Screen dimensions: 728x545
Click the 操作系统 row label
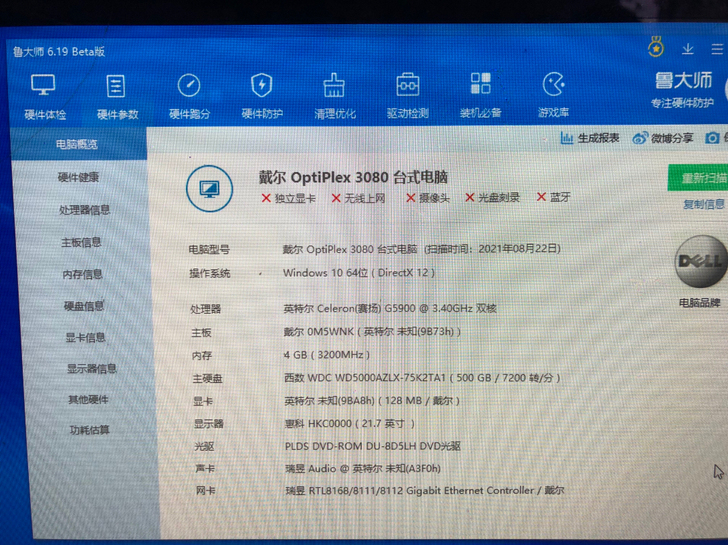pyautogui.click(x=210, y=273)
